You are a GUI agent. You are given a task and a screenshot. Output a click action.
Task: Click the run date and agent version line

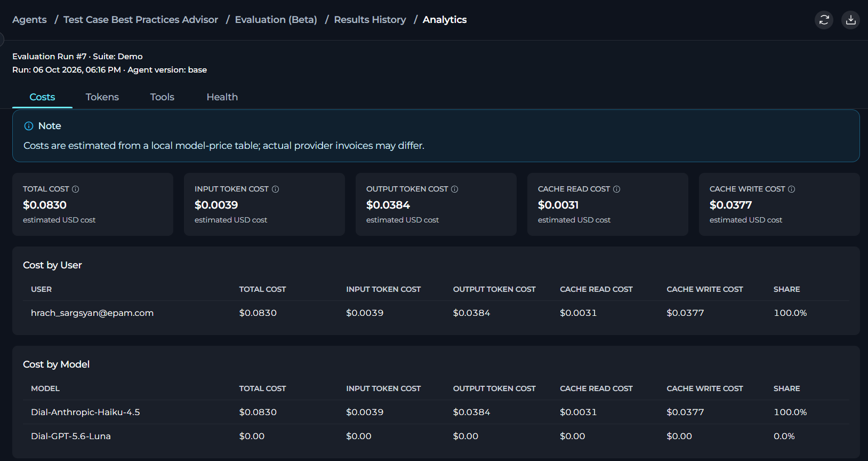click(109, 70)
